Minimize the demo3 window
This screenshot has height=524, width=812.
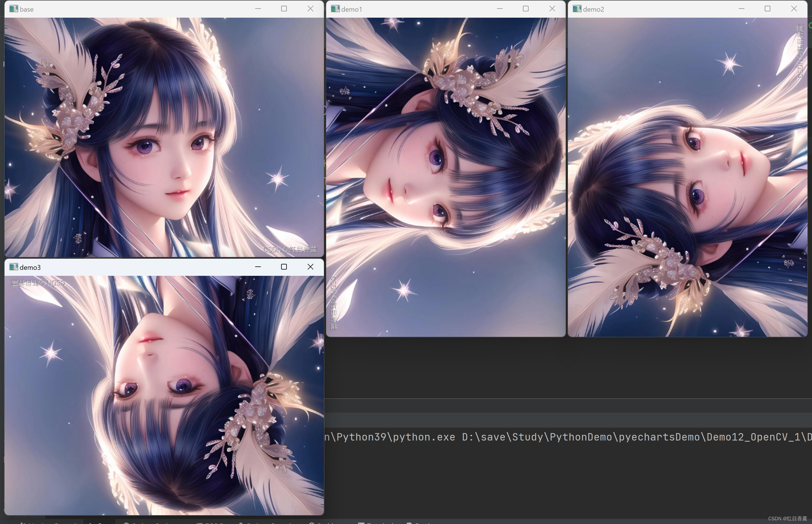click(x=258, y=267)
